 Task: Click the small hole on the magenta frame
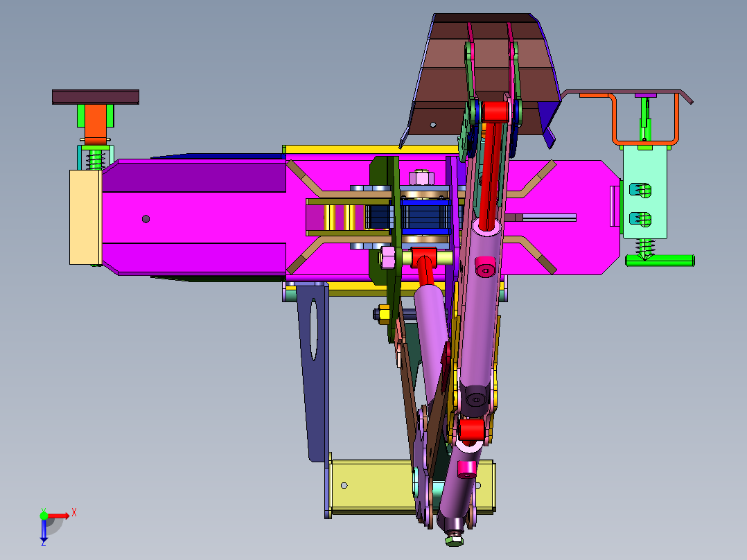pyautogui.click(x=146, y=218)
